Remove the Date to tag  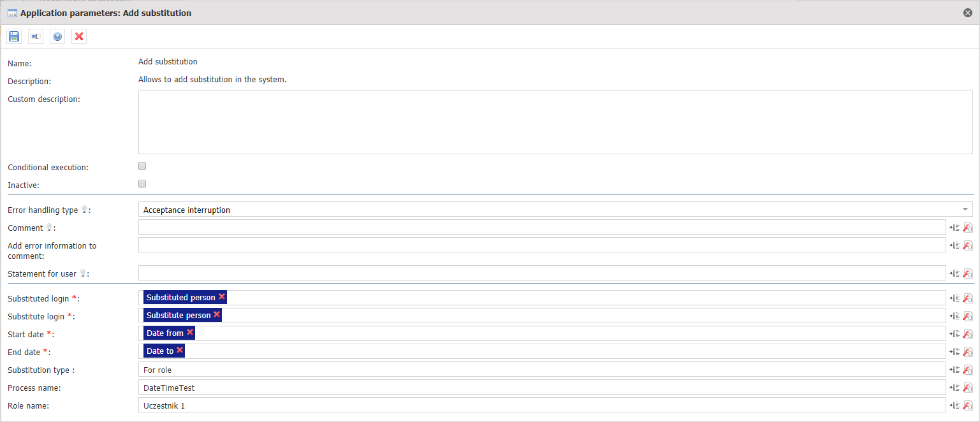(x=180, y=350)
